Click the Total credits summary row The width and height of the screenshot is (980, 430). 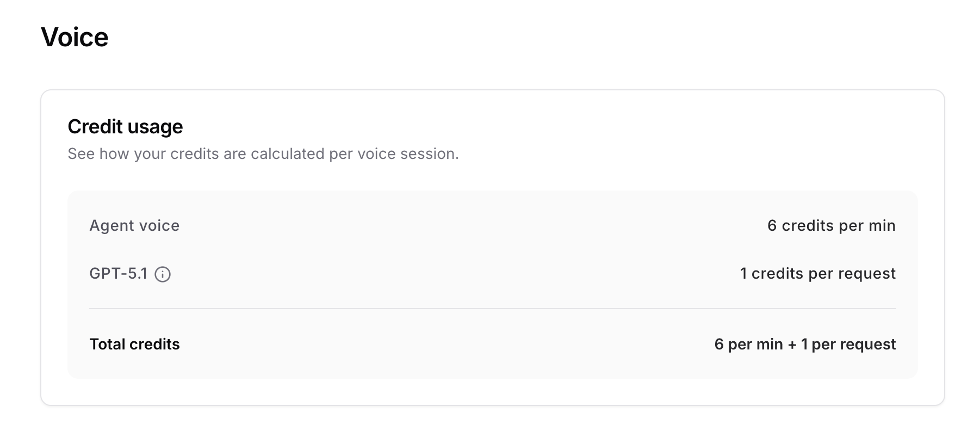(x=489, y=344)
